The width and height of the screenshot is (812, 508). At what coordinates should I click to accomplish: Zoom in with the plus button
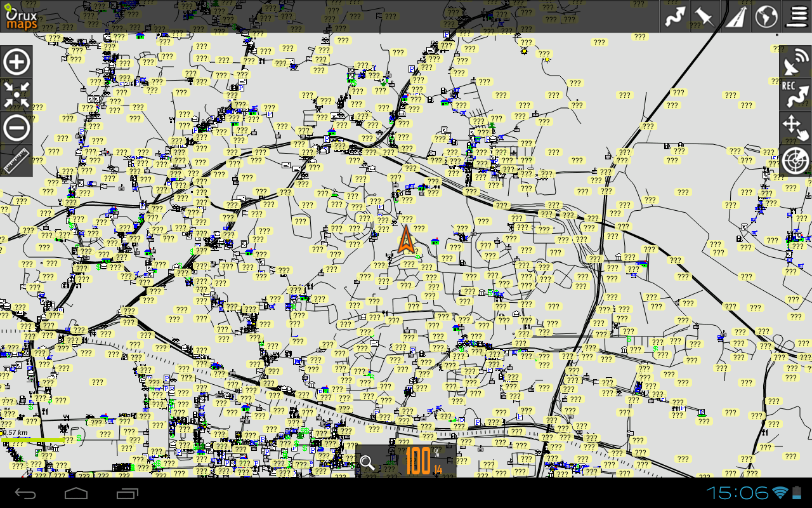(16, 62)
